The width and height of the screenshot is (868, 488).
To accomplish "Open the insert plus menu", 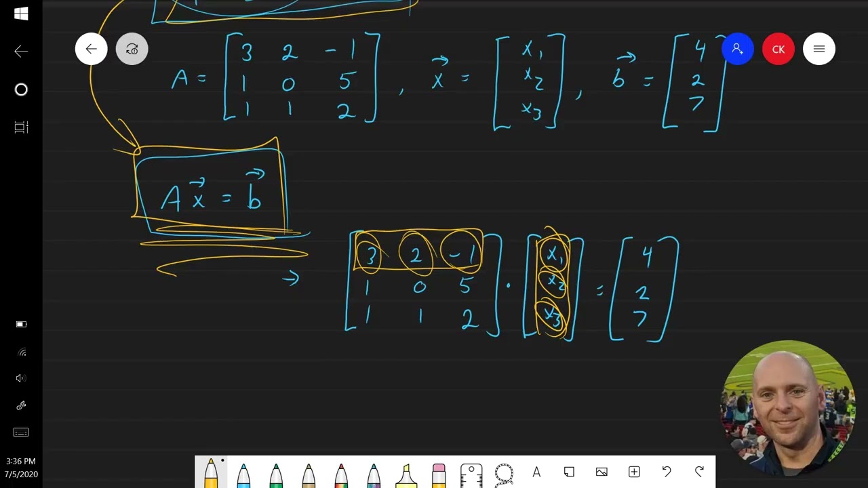I will 634,472.
